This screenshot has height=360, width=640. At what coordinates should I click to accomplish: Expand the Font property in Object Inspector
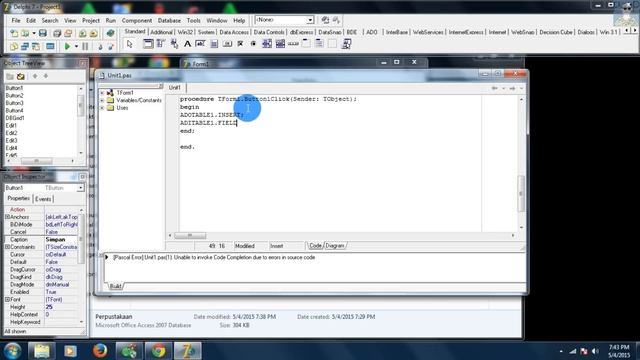click(x=7, y=300)
